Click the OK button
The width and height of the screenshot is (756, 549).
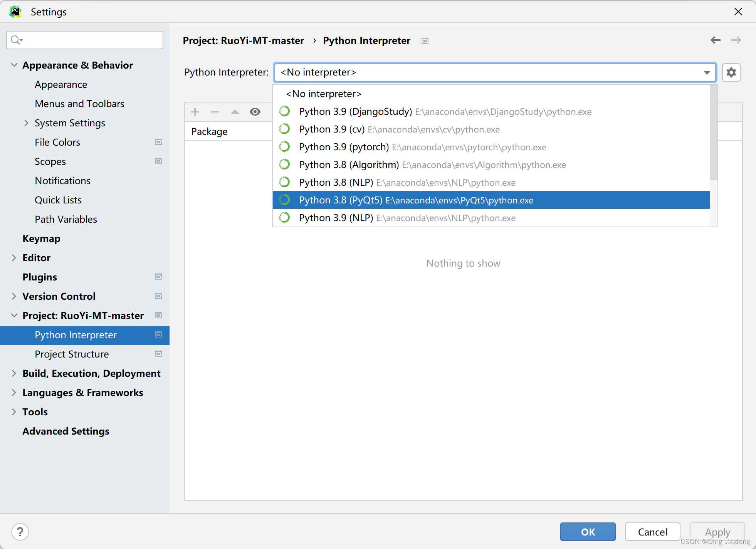pos(588,532)
